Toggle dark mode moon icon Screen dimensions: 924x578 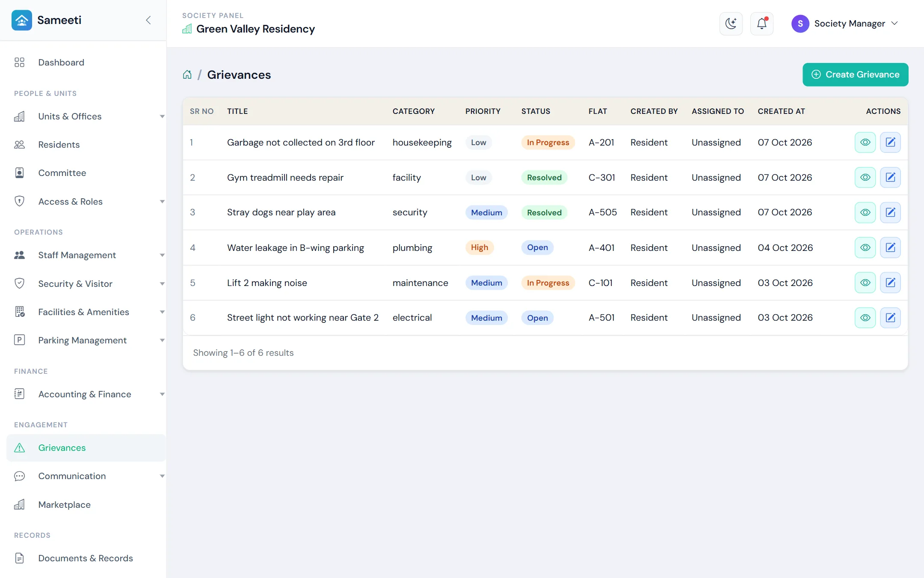point(731,24)
